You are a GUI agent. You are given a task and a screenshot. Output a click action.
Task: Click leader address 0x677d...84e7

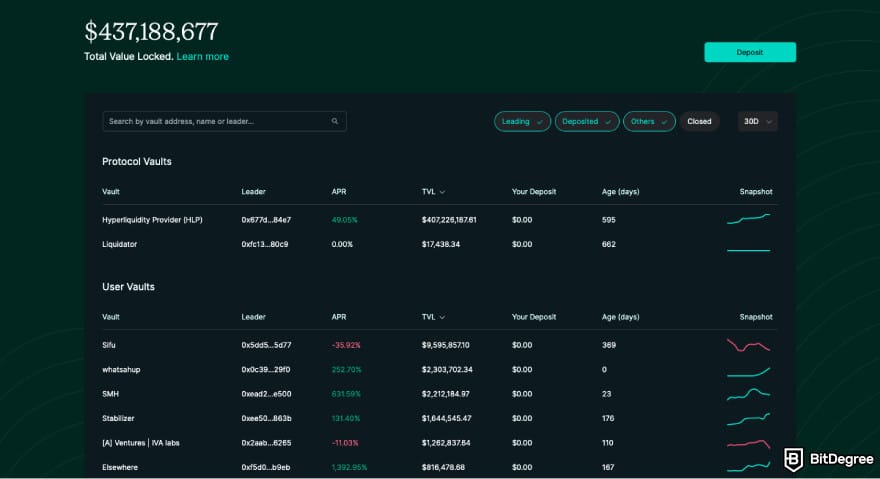[266, 220]
